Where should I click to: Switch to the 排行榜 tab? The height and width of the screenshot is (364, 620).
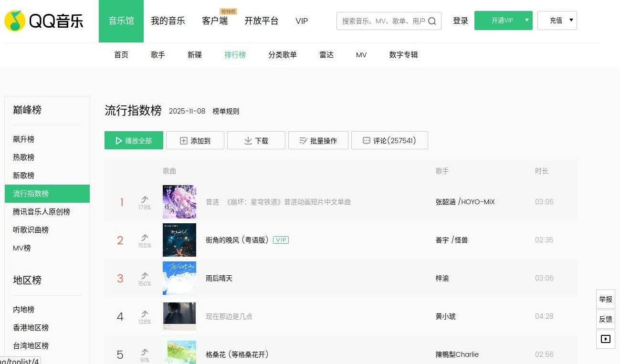pyautogui.click(x=235, y=55)
